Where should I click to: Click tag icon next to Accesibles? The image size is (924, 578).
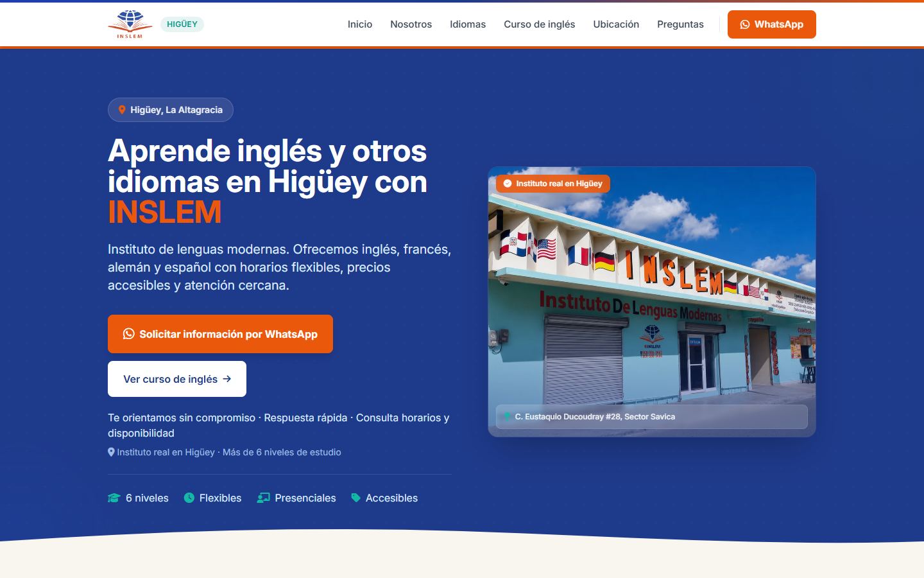coord(356,498)
